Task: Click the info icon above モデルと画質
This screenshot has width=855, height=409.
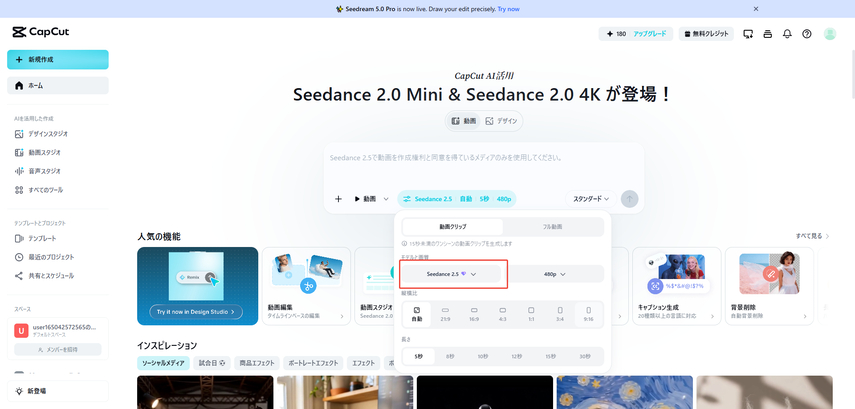Action: 404,244
